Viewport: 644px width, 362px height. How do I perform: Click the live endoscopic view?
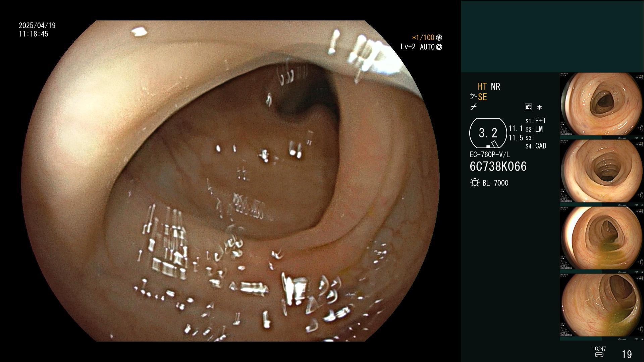(230, 181)
